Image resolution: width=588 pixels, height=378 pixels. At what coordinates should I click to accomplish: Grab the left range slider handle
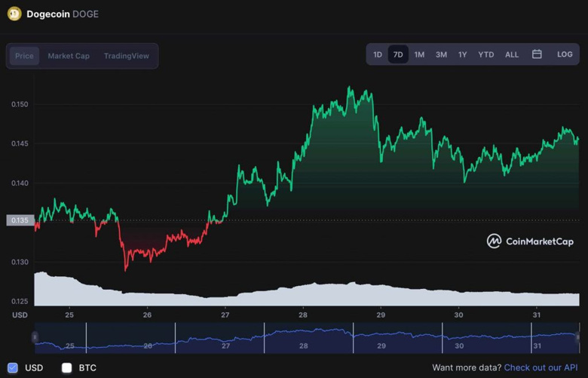[x=35, y=337]
